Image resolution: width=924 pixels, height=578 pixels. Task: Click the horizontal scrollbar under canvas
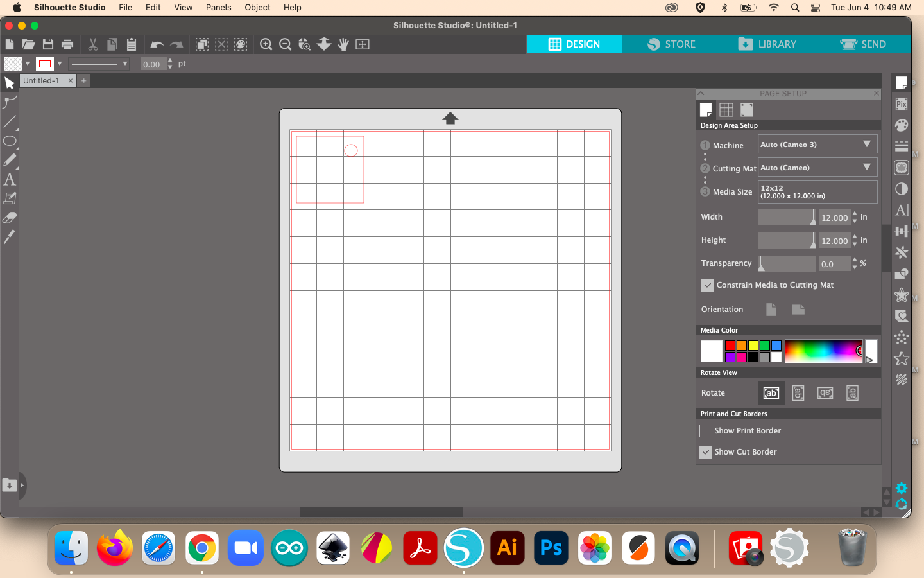pyautogui.click(x=381, y=512)
